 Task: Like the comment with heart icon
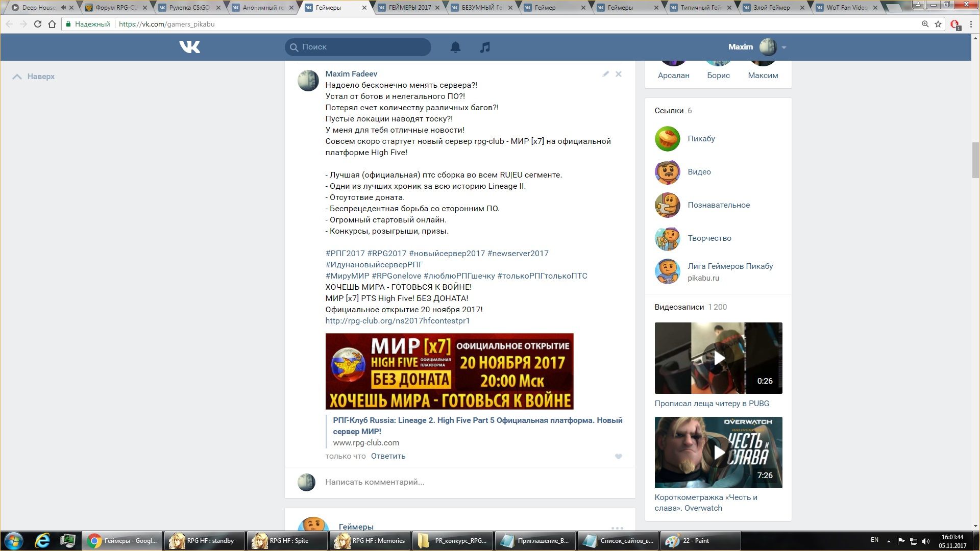point(618,457)
